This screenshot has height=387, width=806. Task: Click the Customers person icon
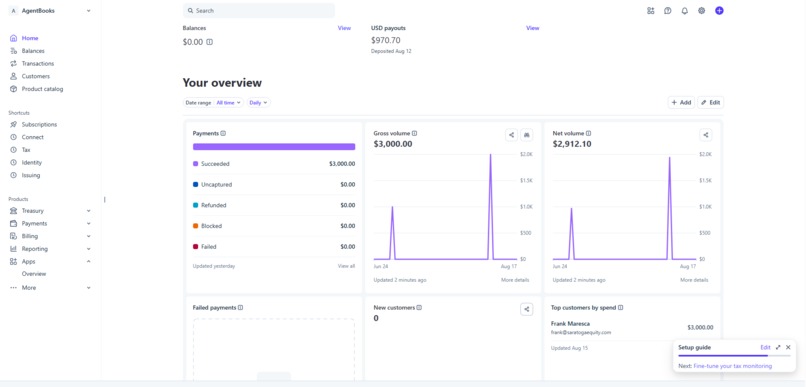pos(13,76)
